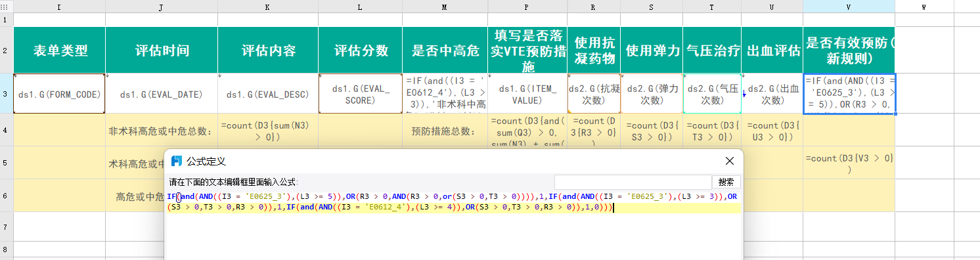
Task: Select row 5 header
Action: tap(7, 163)
